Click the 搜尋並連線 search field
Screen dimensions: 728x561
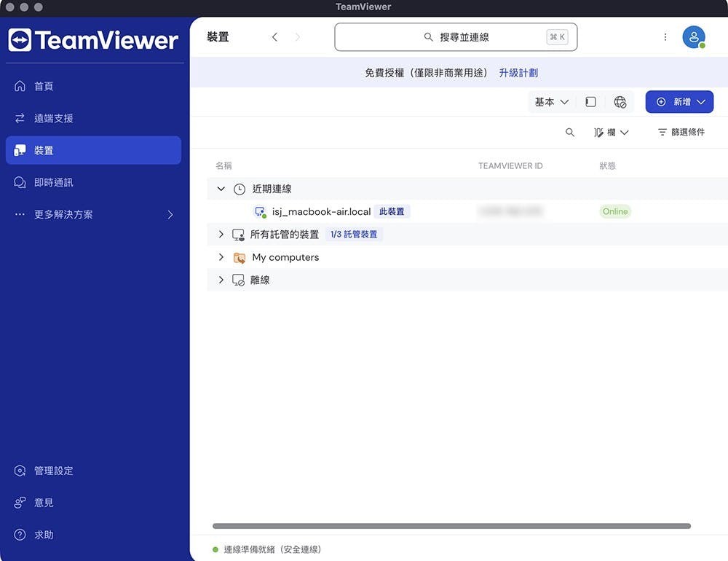point(456,37)
